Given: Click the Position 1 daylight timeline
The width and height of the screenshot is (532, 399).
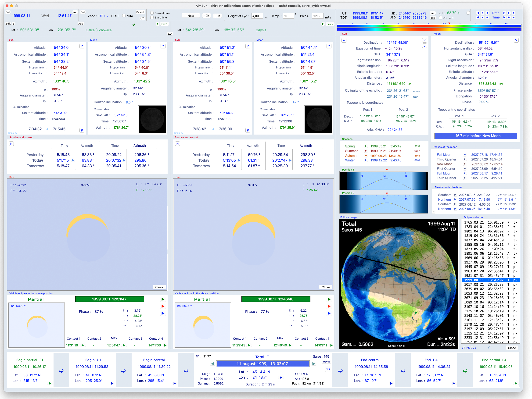Looking at the screenshot, I should pos(384,181).
